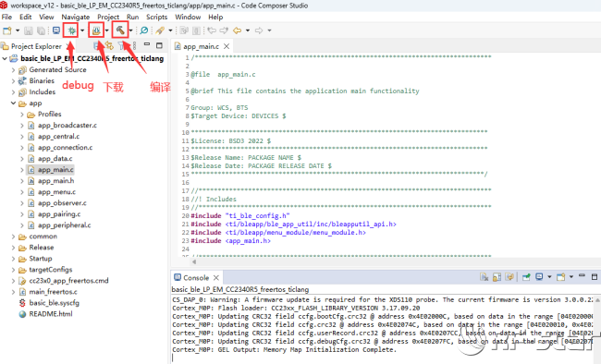Toggle link with editor in Project Explorer
The image size is (601, 364).
click(x=110, y=46)
